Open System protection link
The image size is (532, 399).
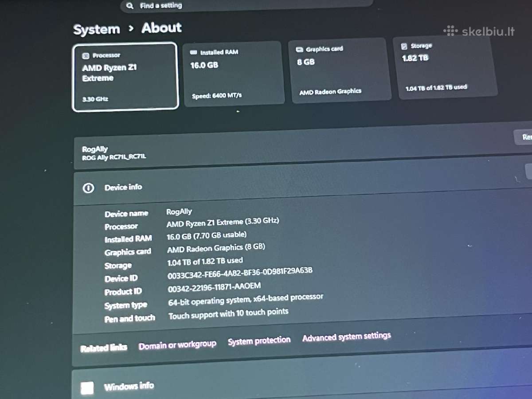coord(259,341)
